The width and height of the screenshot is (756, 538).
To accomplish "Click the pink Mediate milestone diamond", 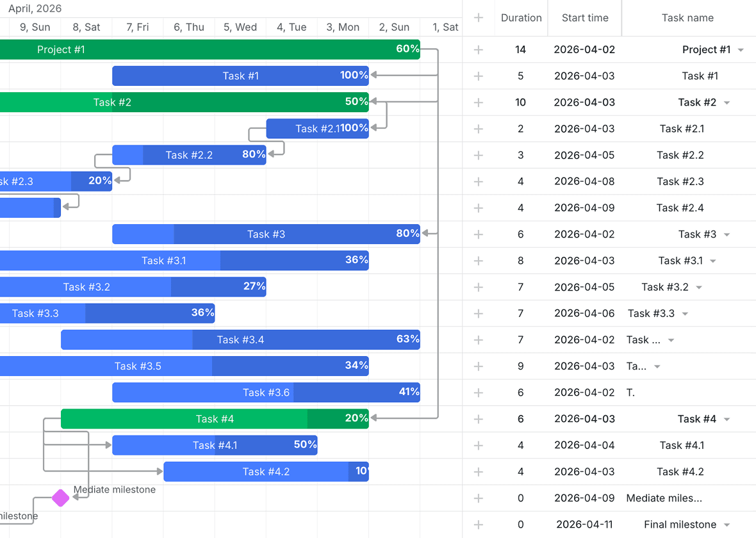I will point(61,498).
